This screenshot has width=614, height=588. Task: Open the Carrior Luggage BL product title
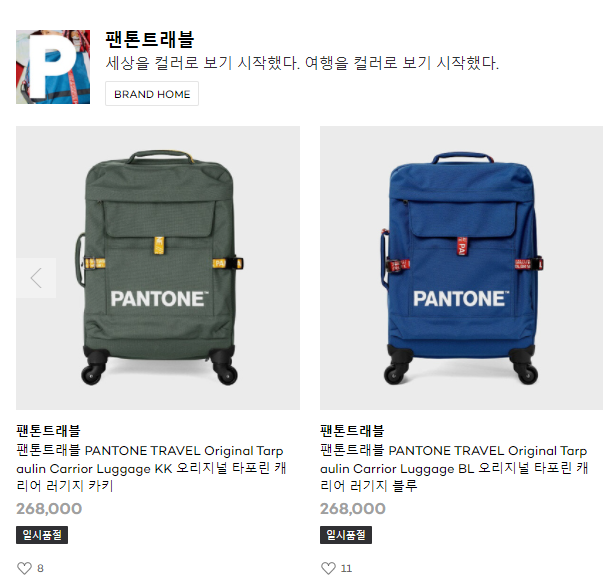[454, 468]
